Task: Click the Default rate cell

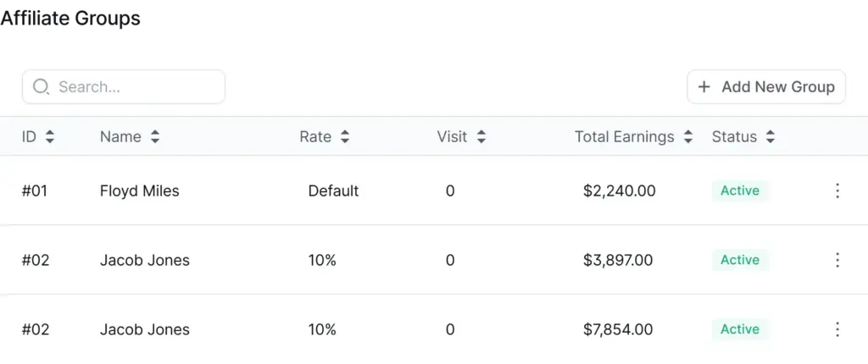Action: pos(333,190)
